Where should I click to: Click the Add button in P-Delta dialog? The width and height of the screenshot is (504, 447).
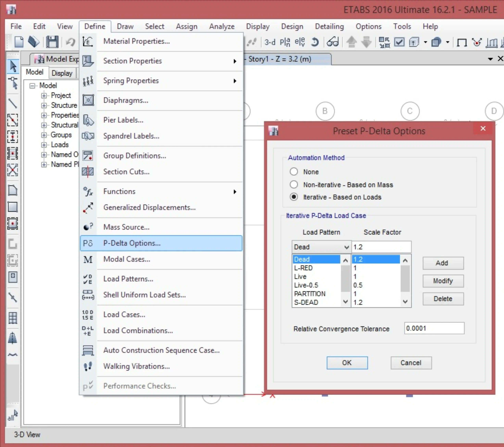[443, 263]
